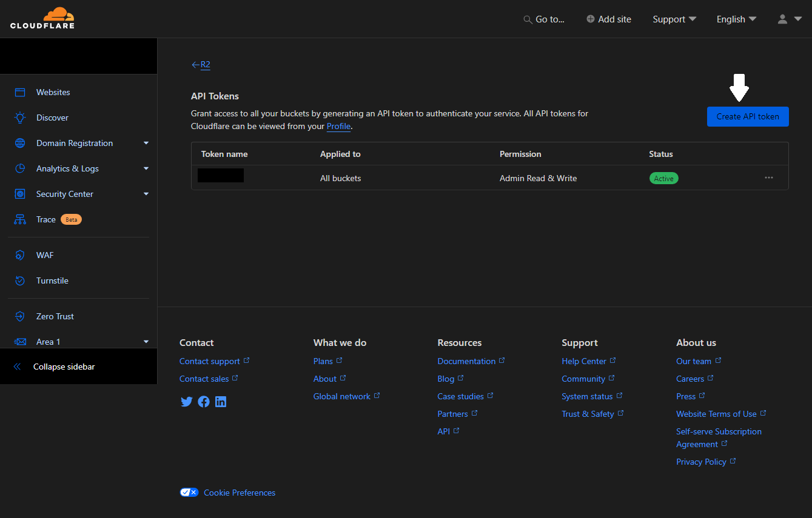This screenshot has width=812, height=518.
Task: Open the Support dropdown menu
Action: click(674, 19)
